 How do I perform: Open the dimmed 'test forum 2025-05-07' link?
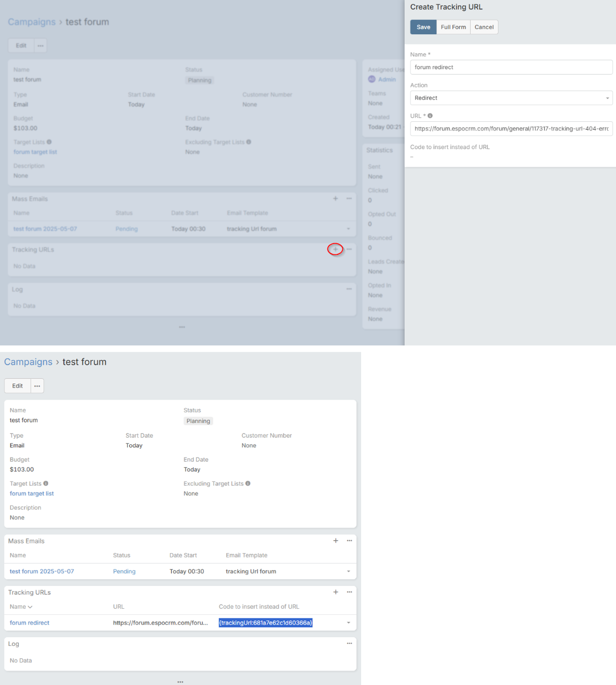coord(45,229)
